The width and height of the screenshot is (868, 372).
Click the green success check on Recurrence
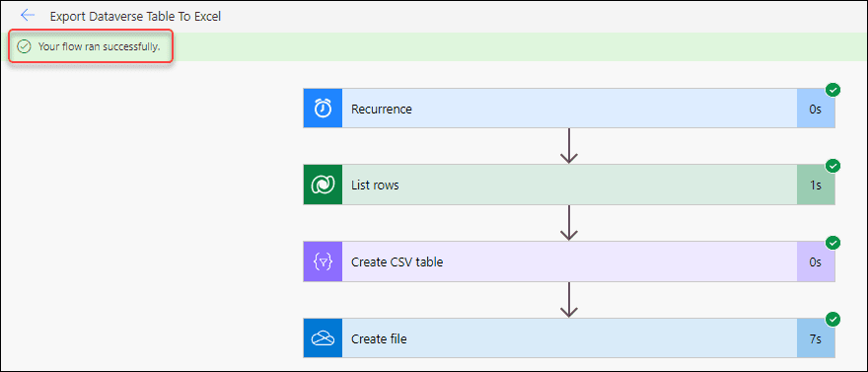tap(832, 89)
